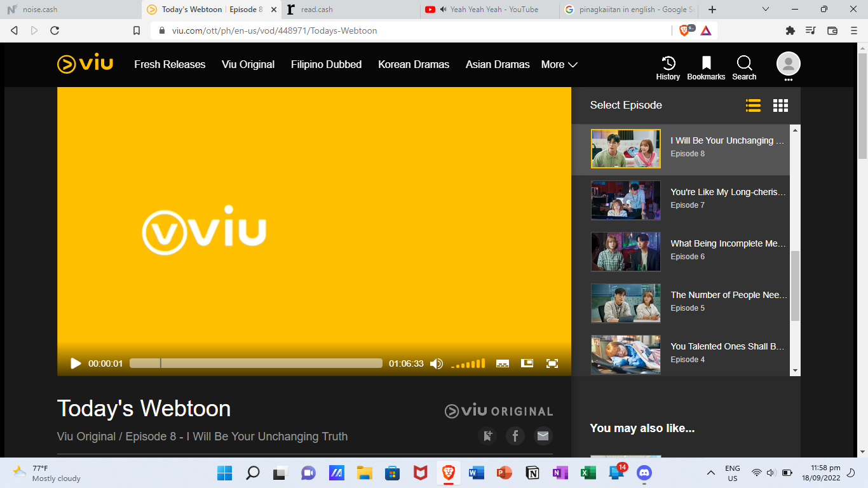Screen dimensions: 868x488
Task: Seek on the video progress bar
Action: click(x=256, y=363)
